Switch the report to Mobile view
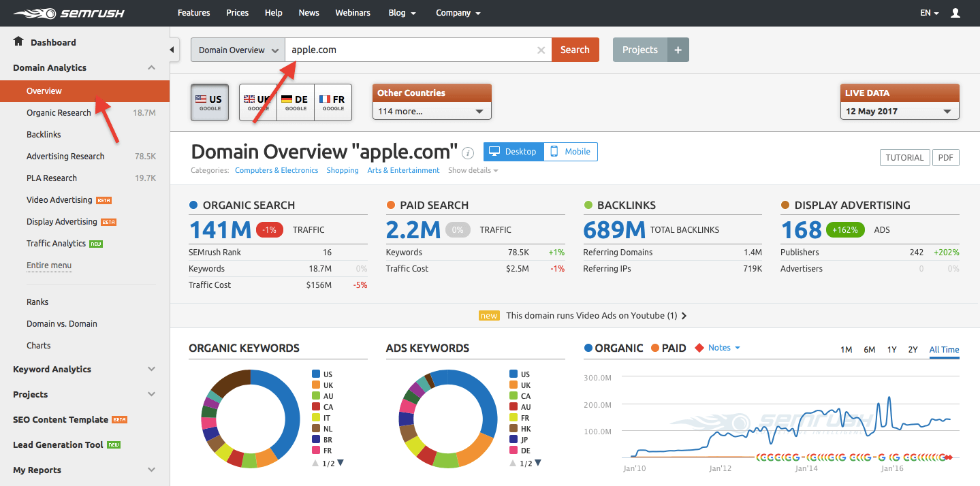This screenshot has height=486, width=980. 571,151
